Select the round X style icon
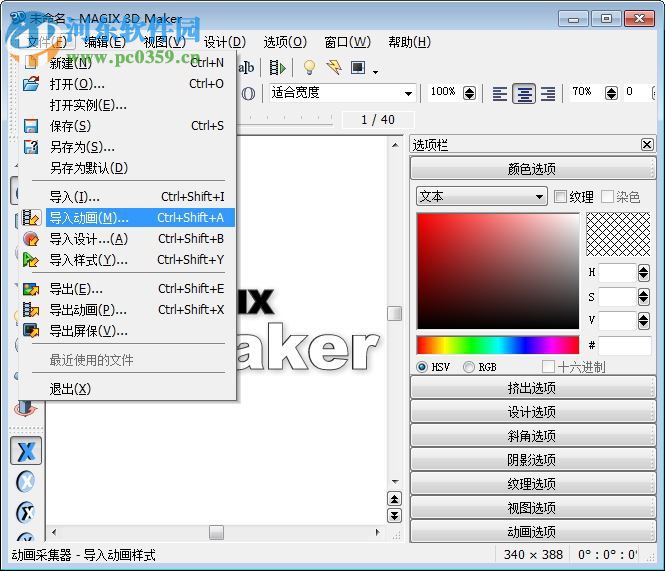The height and width of the screenshot is (571, 665). click(25, 482)
